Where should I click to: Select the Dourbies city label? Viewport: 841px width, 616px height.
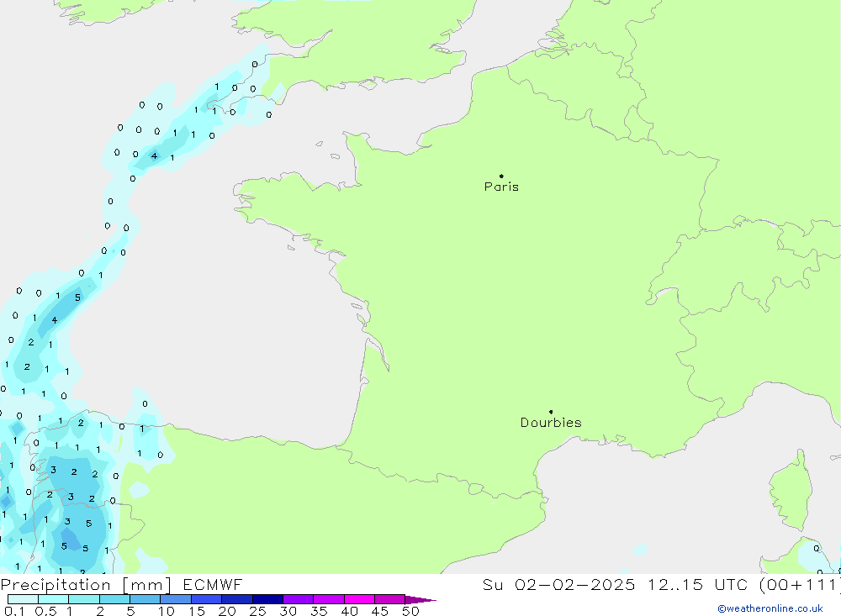[551, 423]
